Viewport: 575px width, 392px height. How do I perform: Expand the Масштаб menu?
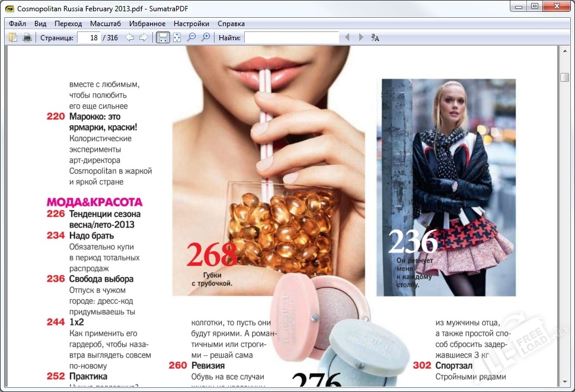[x=105, y=24]
